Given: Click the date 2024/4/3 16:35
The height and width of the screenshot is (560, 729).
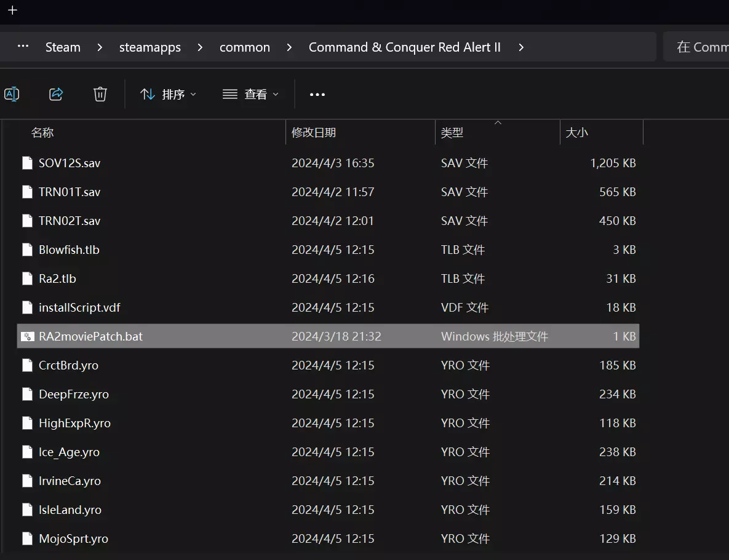Looking at the screenshot, I should pyautogui.click(x=333, y=163).
